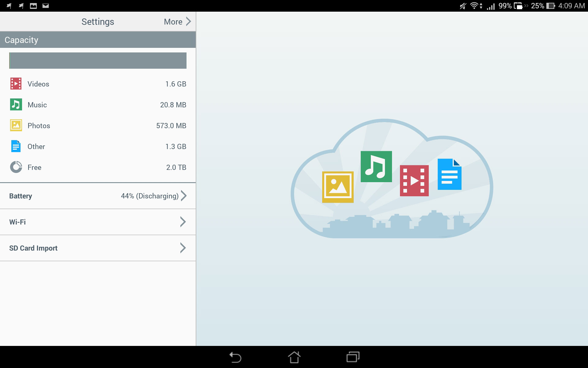588x368 pixels.
Task: Click the Capacity section header
Action: coord(98,40)
